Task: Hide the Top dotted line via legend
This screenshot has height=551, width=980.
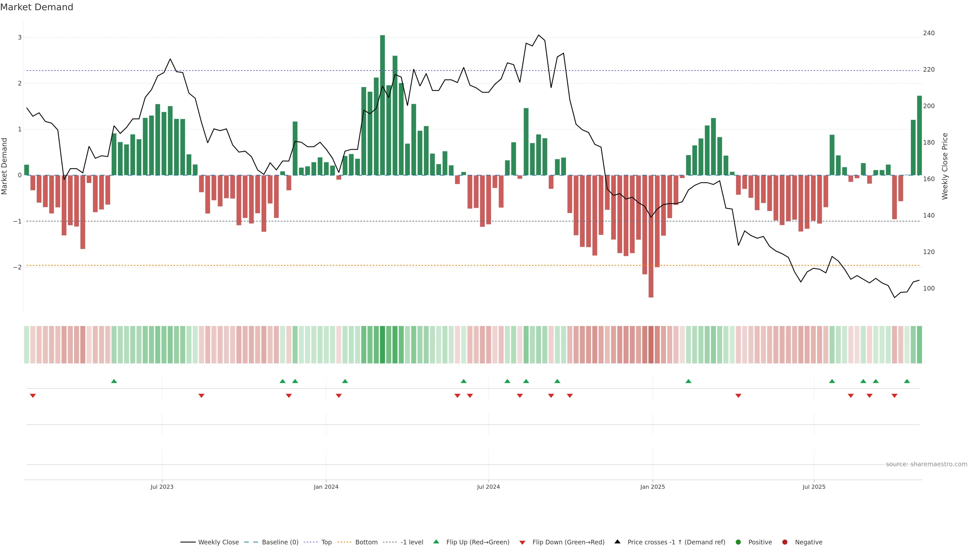Action: coord(326,542)
